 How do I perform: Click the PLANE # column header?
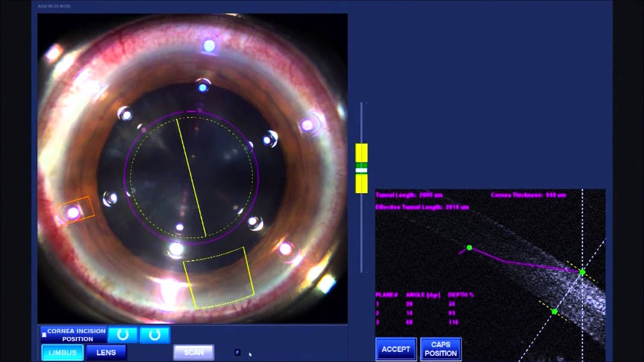[387, 295]
